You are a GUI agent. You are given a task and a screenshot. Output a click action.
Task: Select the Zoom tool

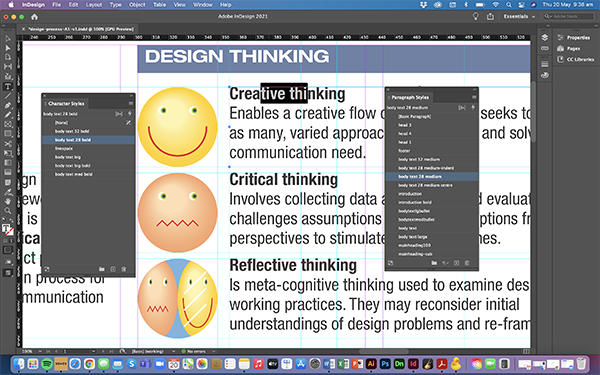[8, 211]
